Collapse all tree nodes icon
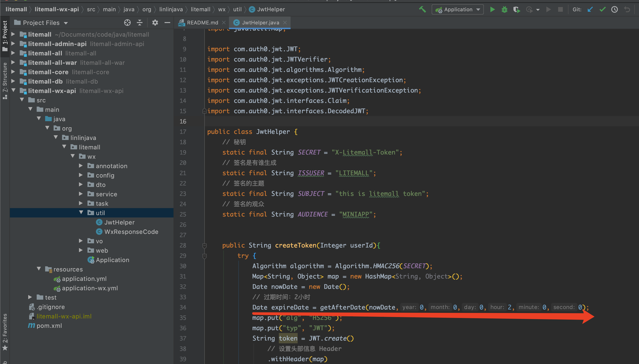 click(140, 23)
